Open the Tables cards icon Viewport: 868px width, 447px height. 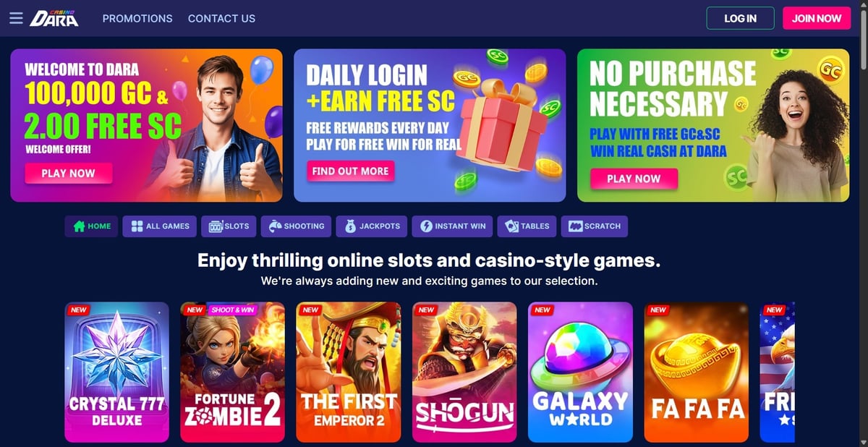(512, 226)
